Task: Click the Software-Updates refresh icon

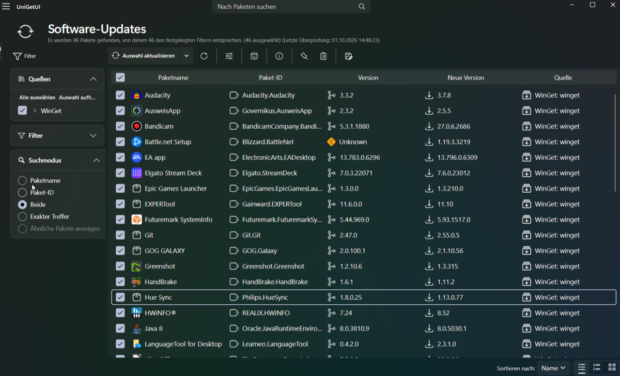Action: coord(25,32)
